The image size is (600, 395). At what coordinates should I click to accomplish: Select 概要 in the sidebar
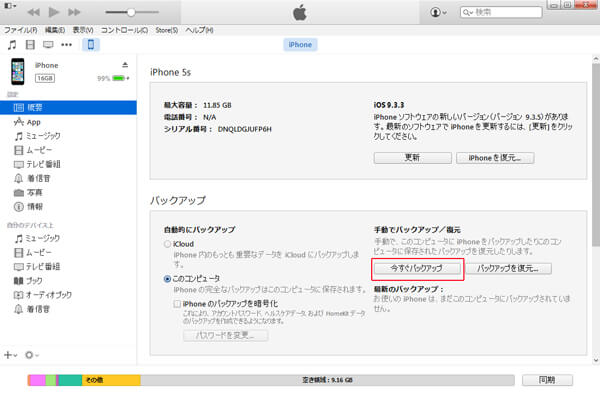coord(68,108)
